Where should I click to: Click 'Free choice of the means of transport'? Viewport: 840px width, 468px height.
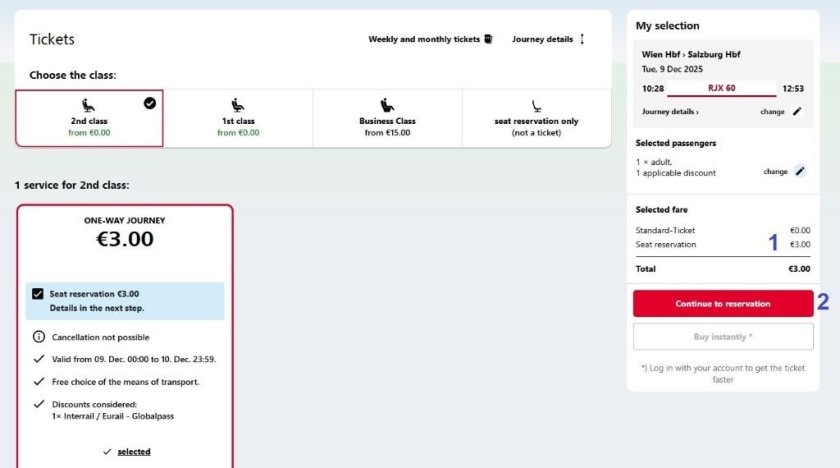(x=125, y=382)
